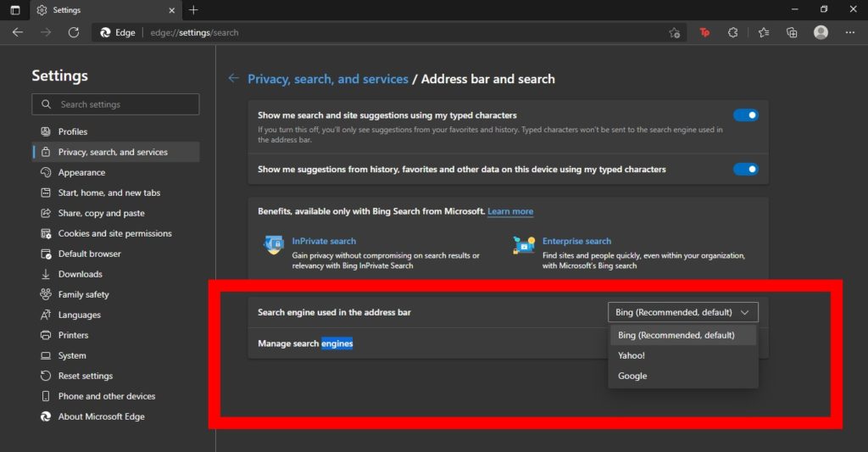Open Enterprise search link
The height and width of the screenshot is (452, 868).
pyautogui.click(x=576, y=241)
